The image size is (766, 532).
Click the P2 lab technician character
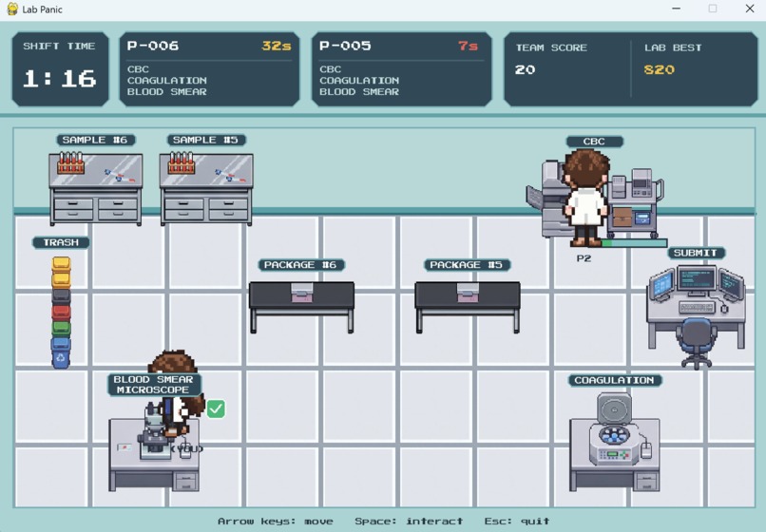tap(585, 198)
